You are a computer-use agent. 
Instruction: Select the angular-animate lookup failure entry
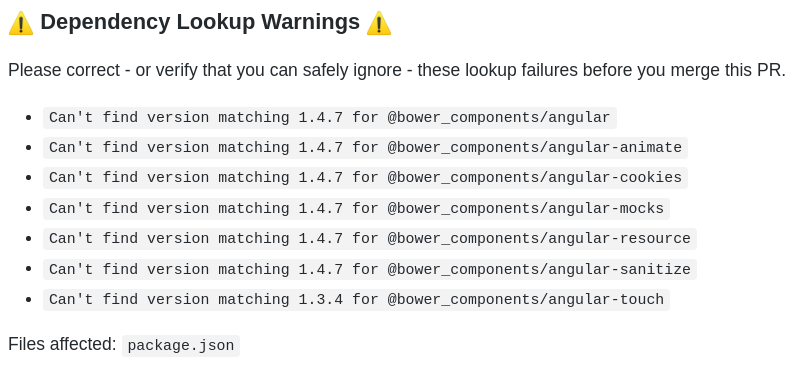coord(365,148)
